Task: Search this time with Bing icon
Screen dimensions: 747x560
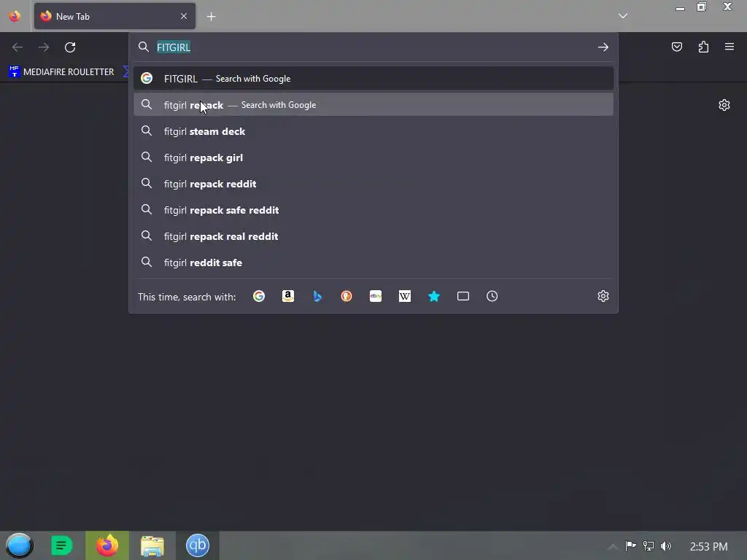Action: 317,296
